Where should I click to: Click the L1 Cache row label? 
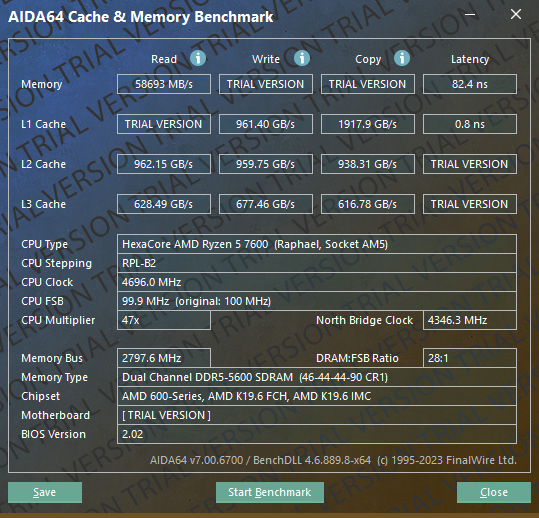click(43, 124)
